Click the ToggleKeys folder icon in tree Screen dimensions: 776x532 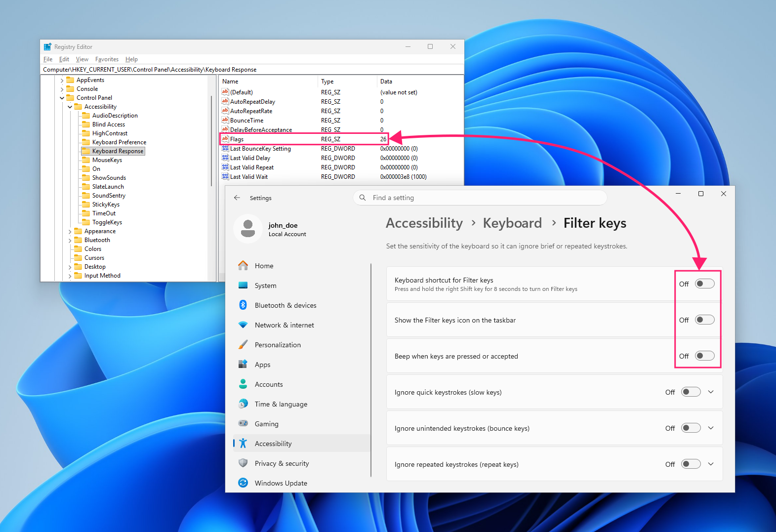86,222
